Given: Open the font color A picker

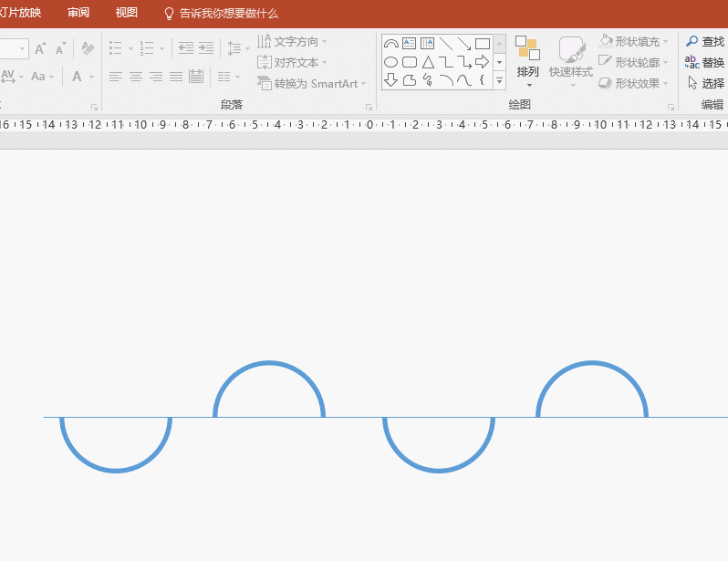Looking at the screenshot, I should (x=78, y=77).
